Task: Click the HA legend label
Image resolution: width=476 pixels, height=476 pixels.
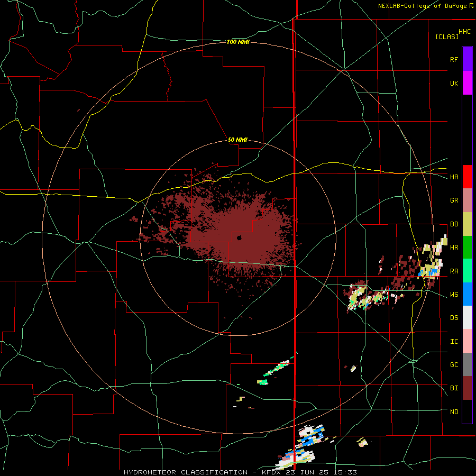Action: coord(454,177)
